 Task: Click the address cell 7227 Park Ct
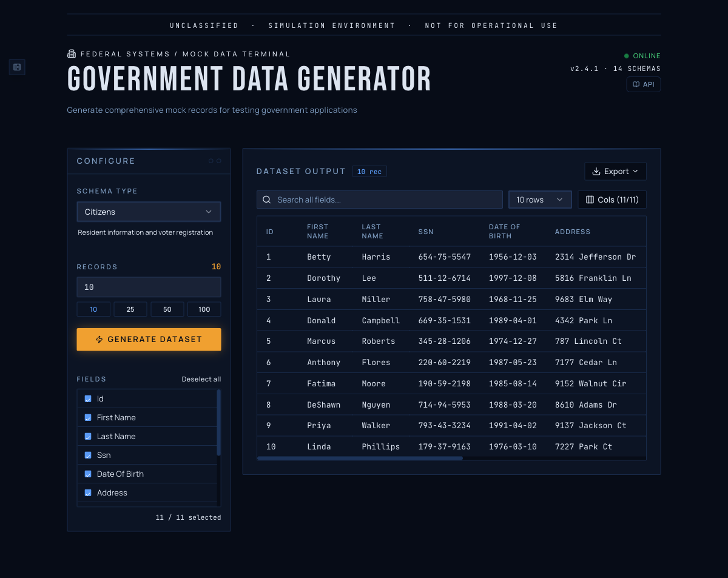(x=584, y=447)
